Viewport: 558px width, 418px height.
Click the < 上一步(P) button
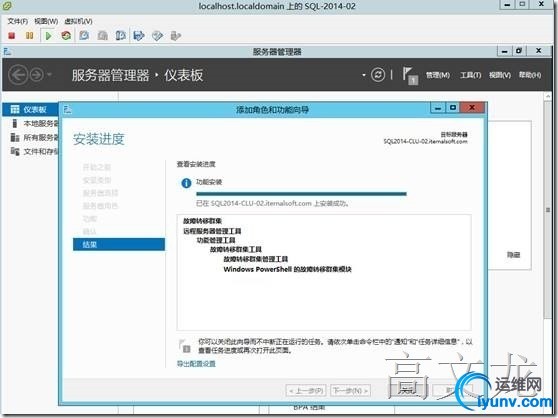pos(306,391)
